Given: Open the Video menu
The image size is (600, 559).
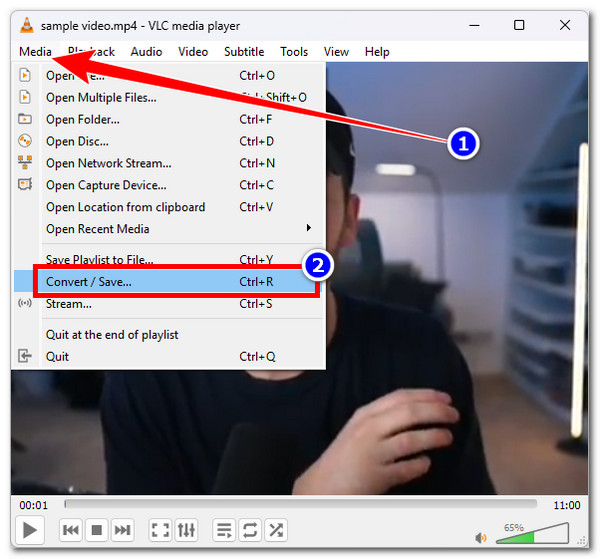Looking at the screenshot, I should [x=193, y=51].
